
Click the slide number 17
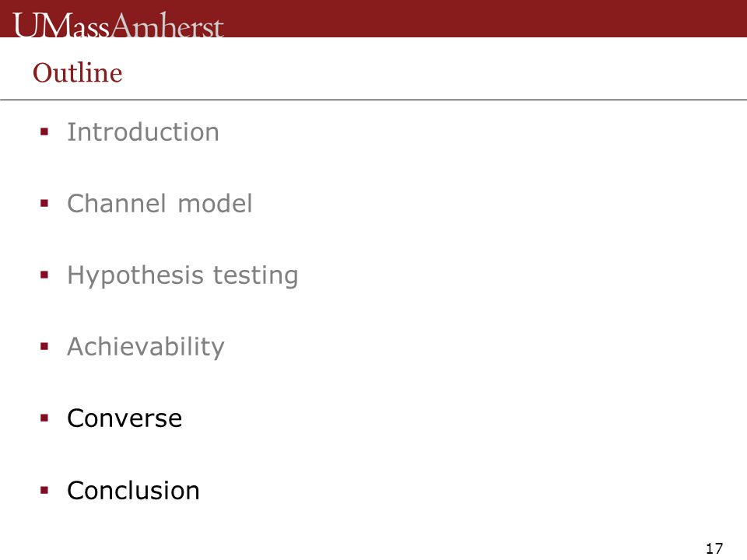coord(714,548)
